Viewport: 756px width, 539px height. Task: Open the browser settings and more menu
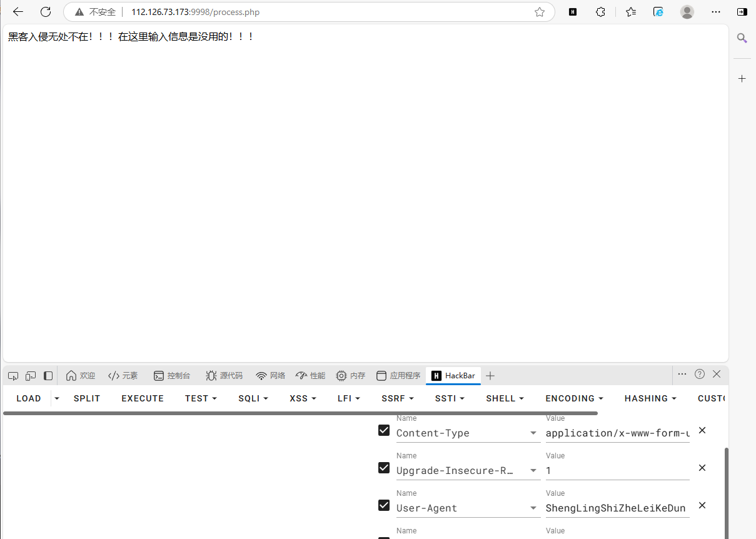point(716,12)
